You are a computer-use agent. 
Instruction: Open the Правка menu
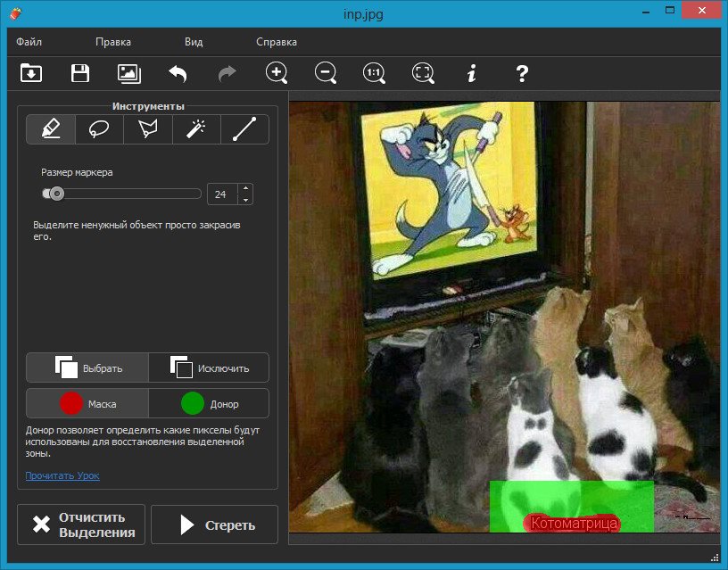(113, 42)
